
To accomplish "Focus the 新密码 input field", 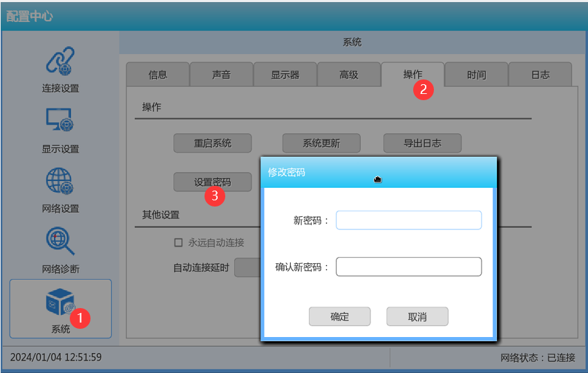I will 409,220.
